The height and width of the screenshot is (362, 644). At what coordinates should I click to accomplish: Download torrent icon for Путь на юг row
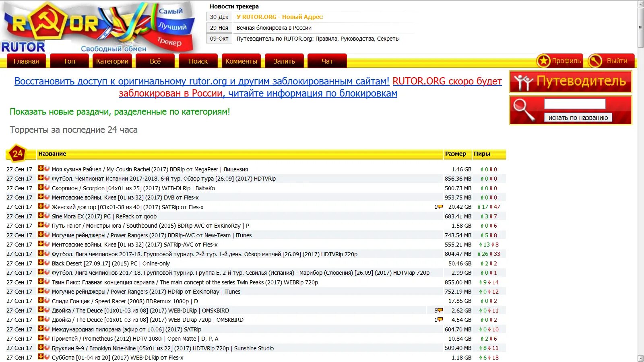[x=41, y=225]
